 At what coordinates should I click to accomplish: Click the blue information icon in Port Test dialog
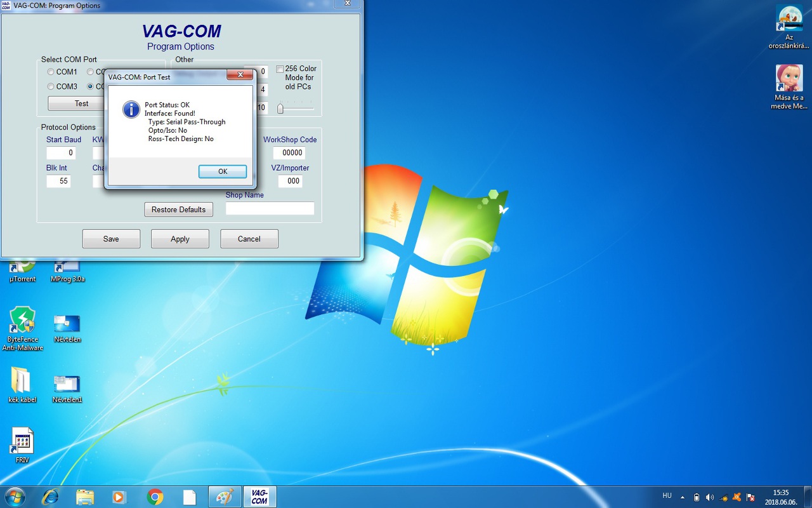click(131, 109)
